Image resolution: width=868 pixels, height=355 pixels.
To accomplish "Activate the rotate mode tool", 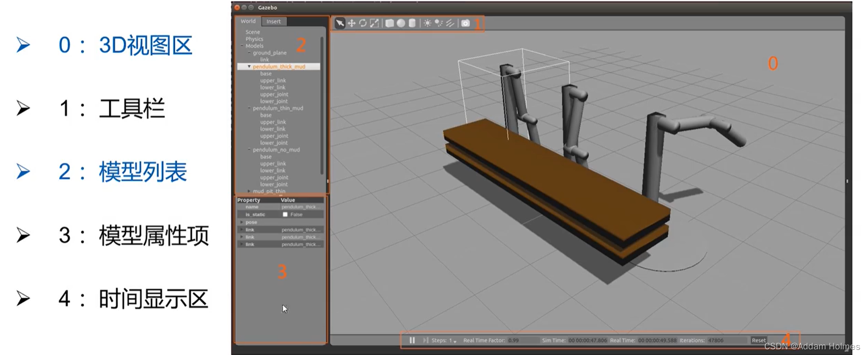I will click(363, 23).
